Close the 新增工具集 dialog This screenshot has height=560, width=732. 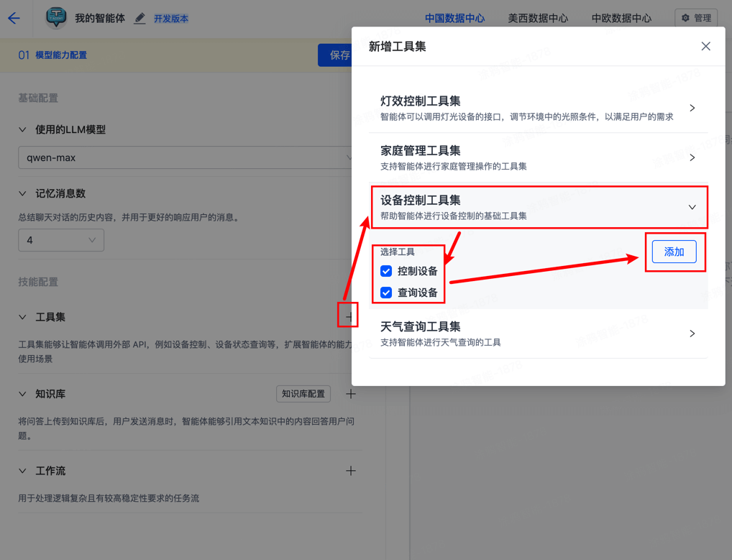tap(706, 46)
